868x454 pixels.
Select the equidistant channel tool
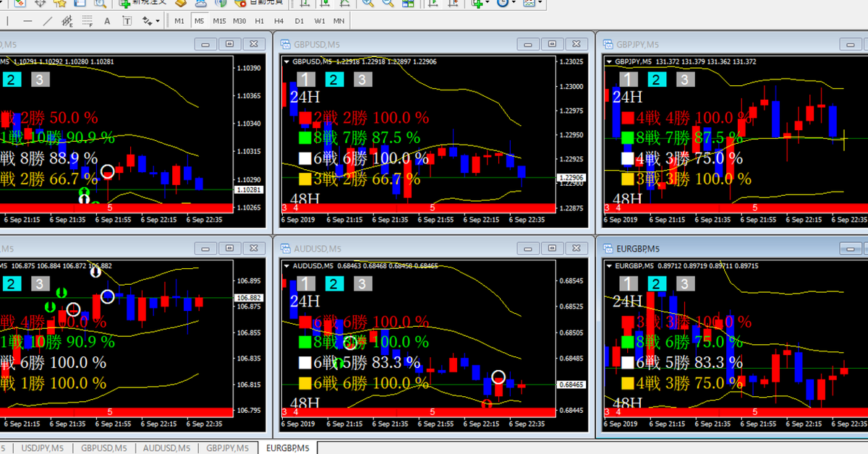coord(67,21)
